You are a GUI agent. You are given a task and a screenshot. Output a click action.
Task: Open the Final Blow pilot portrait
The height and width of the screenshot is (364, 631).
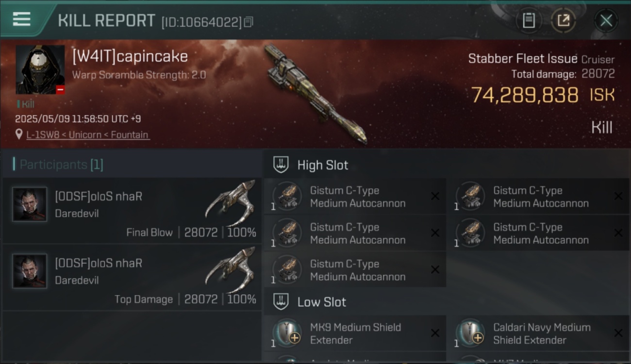(x=30, y=204)
